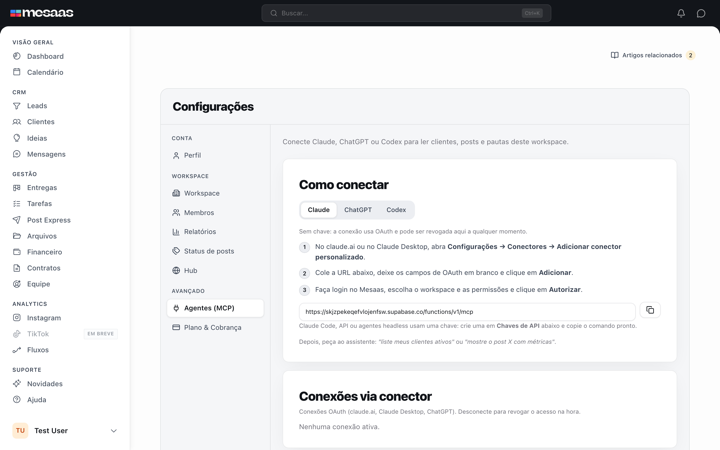Open the chat bubble icon in header
The width and height of the screenshot is (720, 450).
coord(701,13)
